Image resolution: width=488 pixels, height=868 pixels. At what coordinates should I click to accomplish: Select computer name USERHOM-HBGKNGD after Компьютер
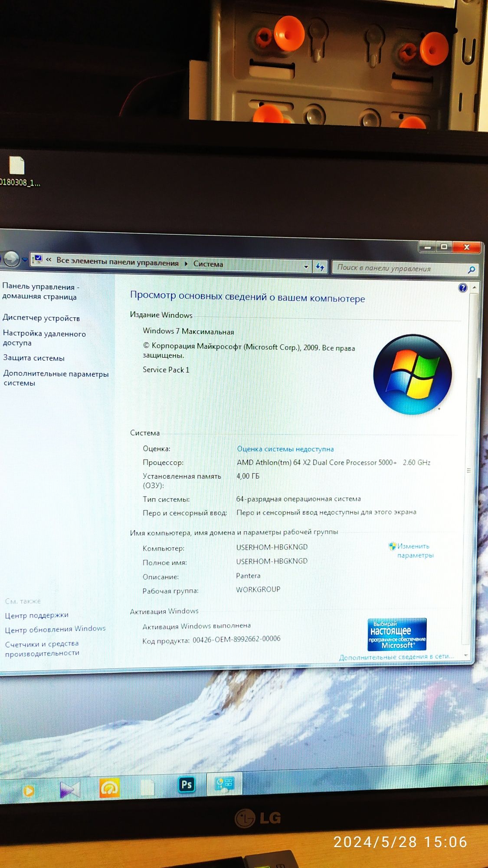click(272, 547)
